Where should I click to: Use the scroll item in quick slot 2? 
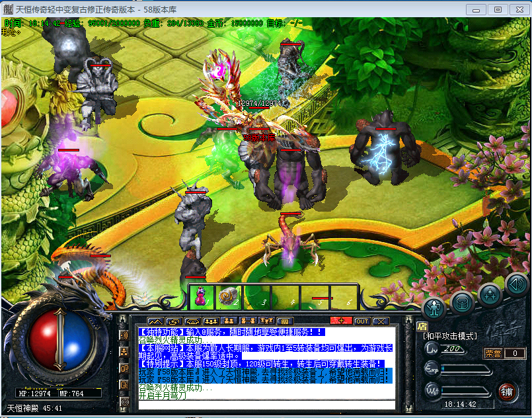point(229,296)
